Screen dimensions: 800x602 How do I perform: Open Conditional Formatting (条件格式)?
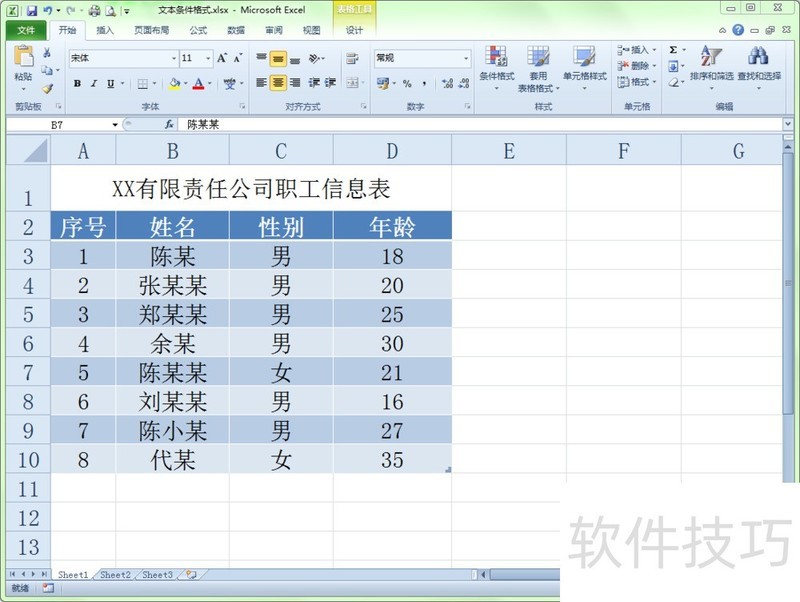(x=496, y=68)
